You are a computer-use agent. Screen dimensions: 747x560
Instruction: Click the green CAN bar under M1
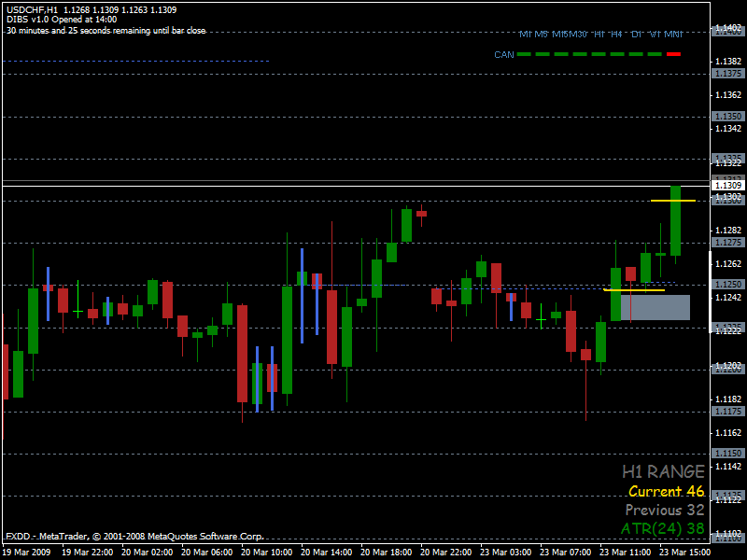524,54
